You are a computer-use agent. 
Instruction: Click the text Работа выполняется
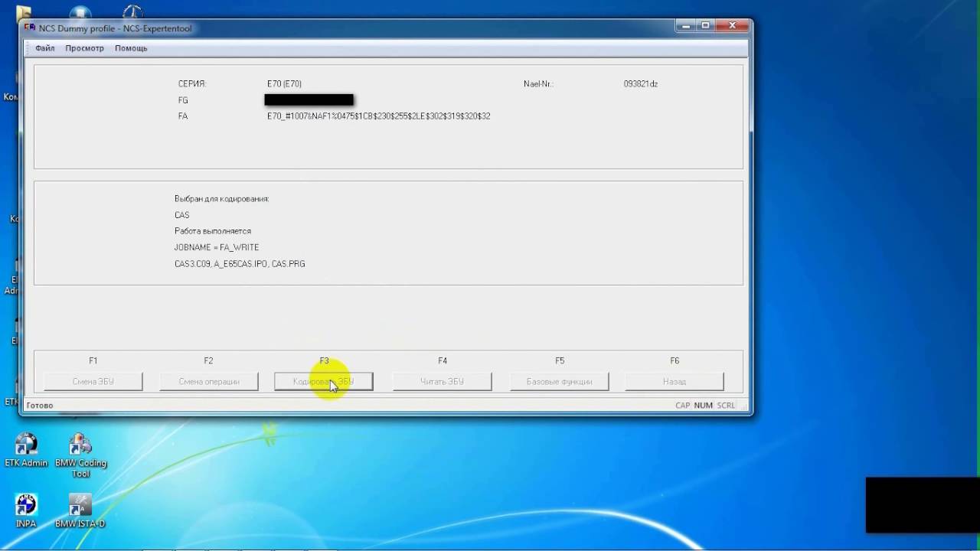tap(213, 231)
